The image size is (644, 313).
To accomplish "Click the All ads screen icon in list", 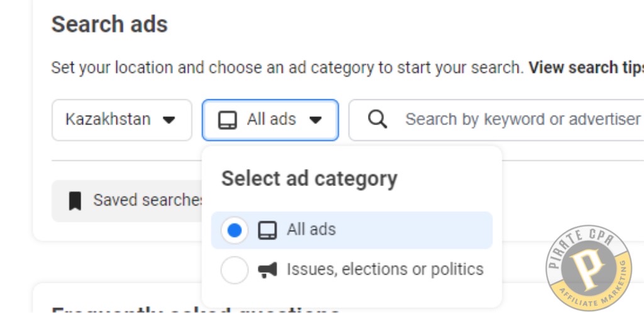I will (x=267, y=230).
